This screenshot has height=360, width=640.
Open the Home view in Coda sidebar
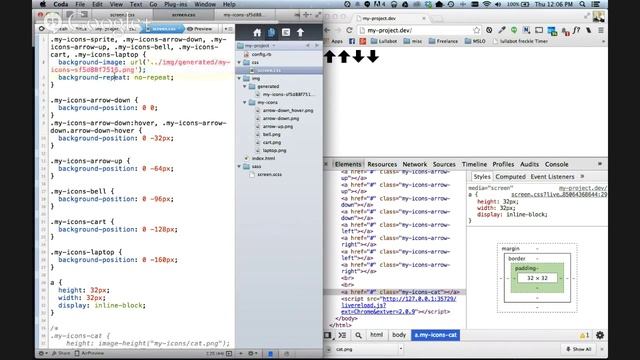click(x=257, y=32)
